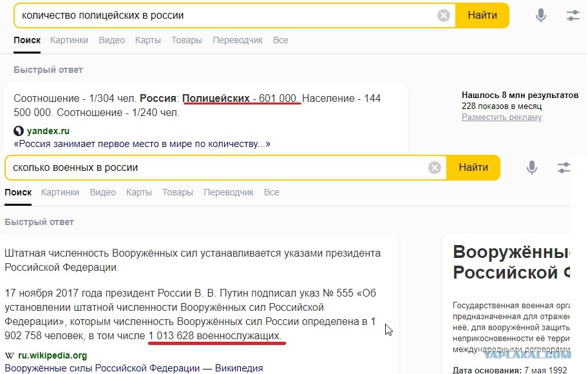Open the top Товары tab

coord(186,40)
